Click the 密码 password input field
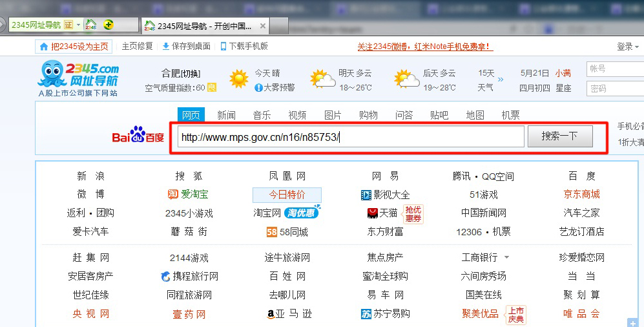Viewport: 644px width, 327px height. pos(615,89)
